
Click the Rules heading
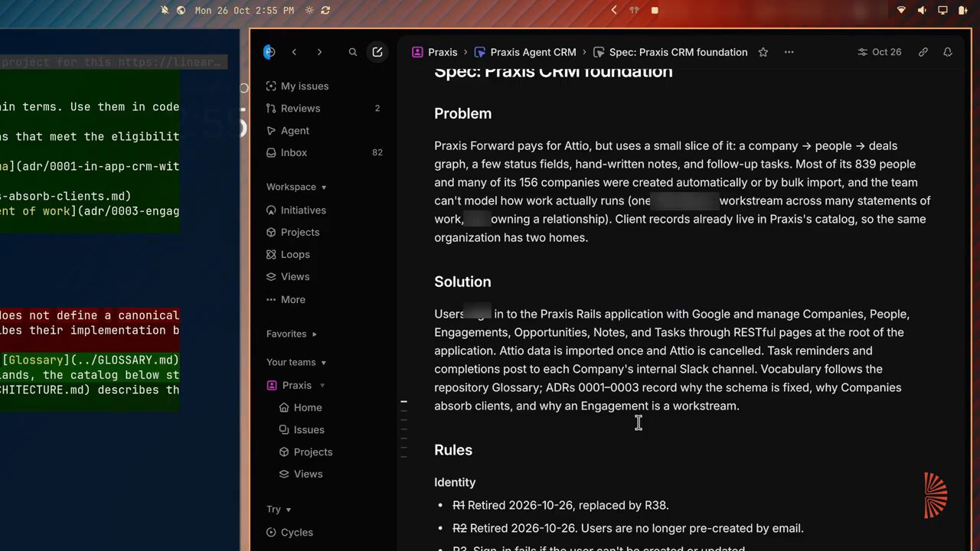tap(453, 450)
